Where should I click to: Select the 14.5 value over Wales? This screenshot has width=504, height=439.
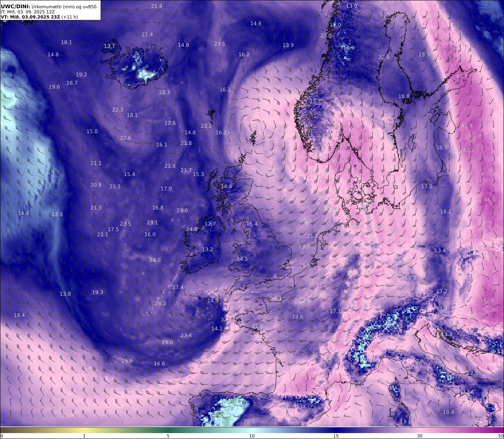pos(243,259)
